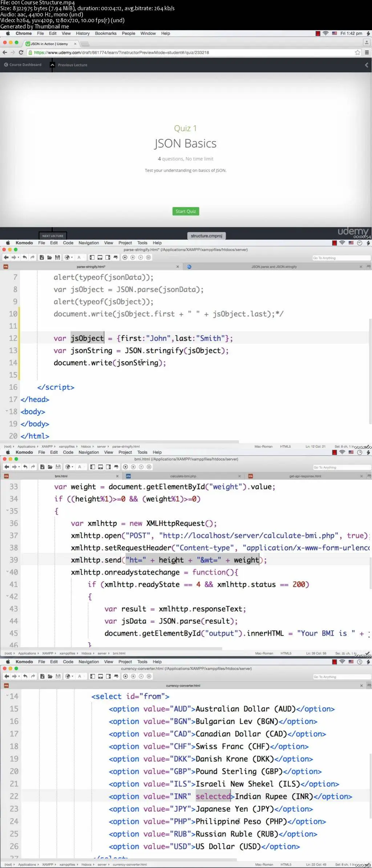The width and height of the screenshot is (372, 868).
Task: Bookmark the Udemy page with the star
Action: point(357,52)
